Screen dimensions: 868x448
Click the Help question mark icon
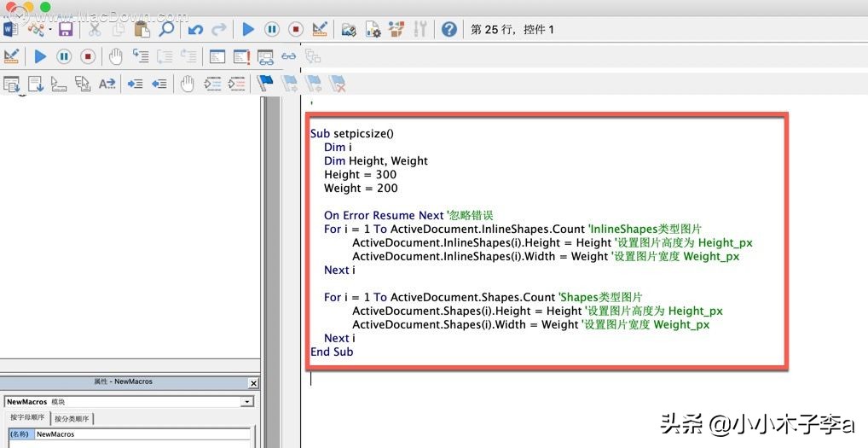[449, 30]
